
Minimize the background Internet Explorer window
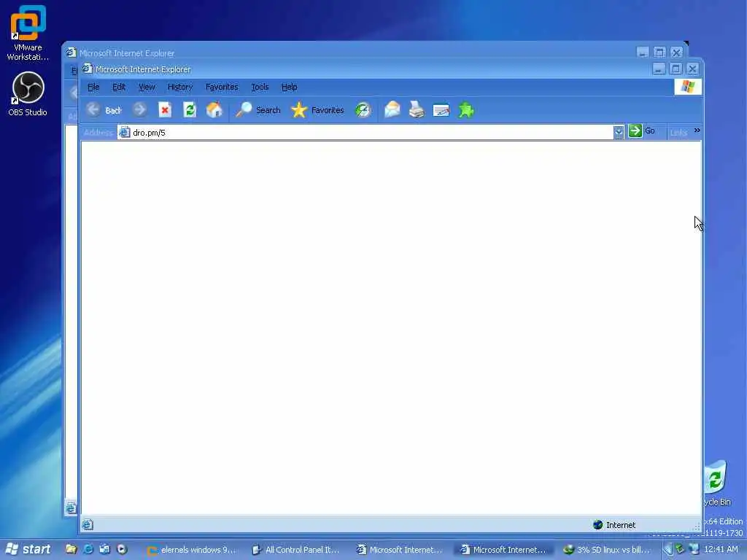tap(643, 52)
